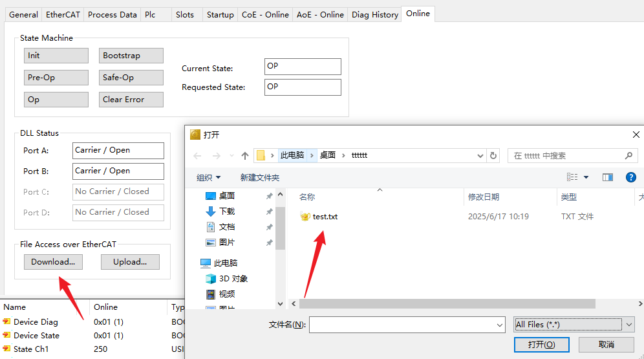
Task: Select 文档 documents icon in sidebar
Action: pyautogui.click(x=210, y=227)
